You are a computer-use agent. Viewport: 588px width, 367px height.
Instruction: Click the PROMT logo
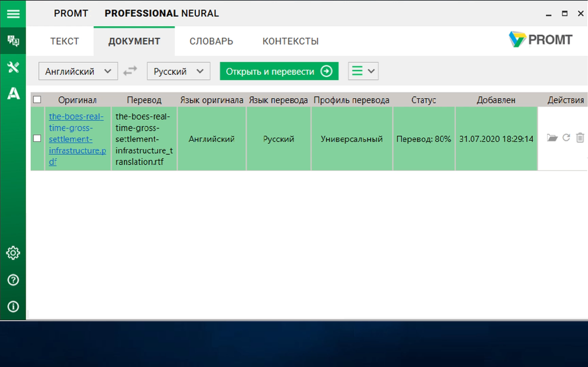pos(541,40)
